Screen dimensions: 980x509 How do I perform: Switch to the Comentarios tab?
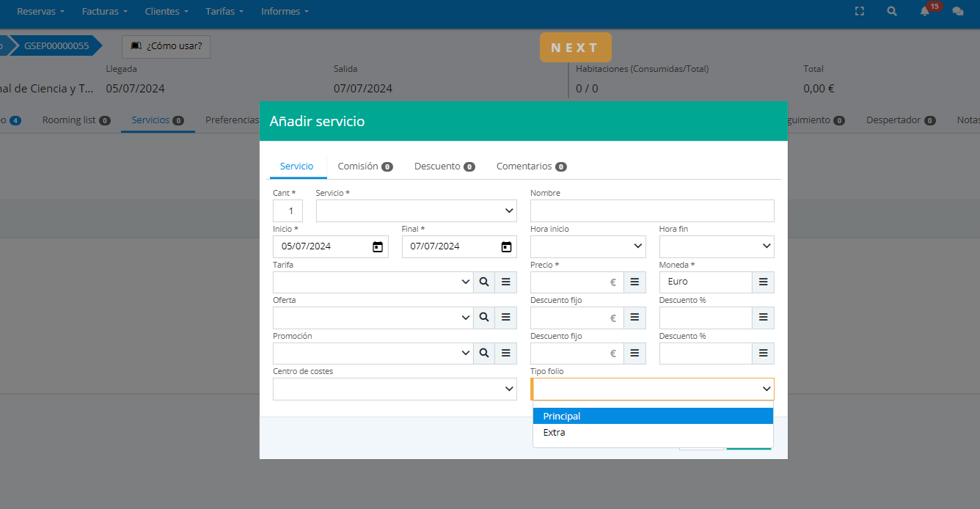pos(531,166)
